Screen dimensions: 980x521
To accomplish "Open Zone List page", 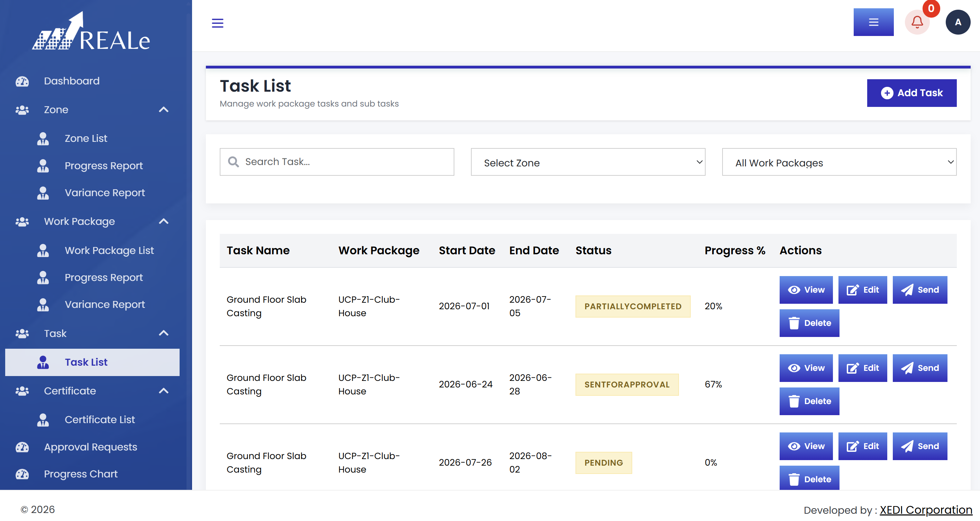I will pos(86,138).
